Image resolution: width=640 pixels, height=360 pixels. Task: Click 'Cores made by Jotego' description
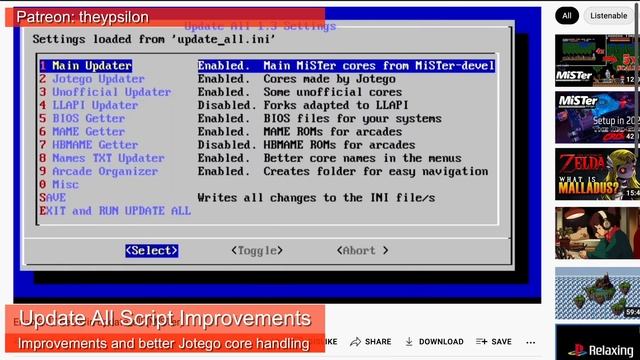pos(329,79)
